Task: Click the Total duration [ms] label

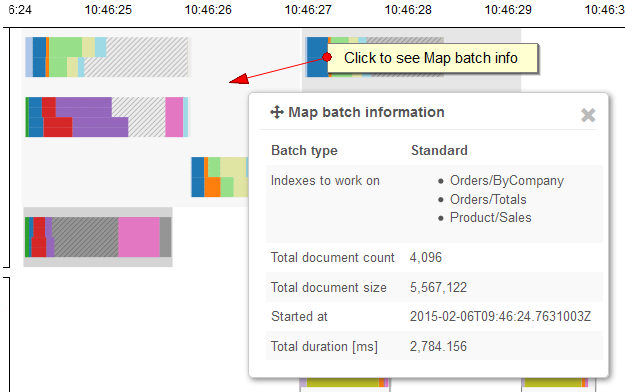Action: (x=324, y=347)
